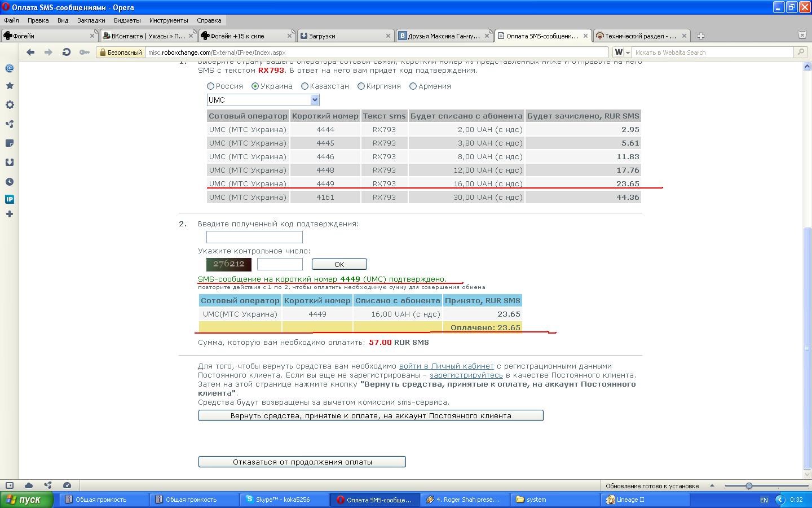812x508 pixels.
Task: Click the Webalta search field
Action: coord(713,52)
